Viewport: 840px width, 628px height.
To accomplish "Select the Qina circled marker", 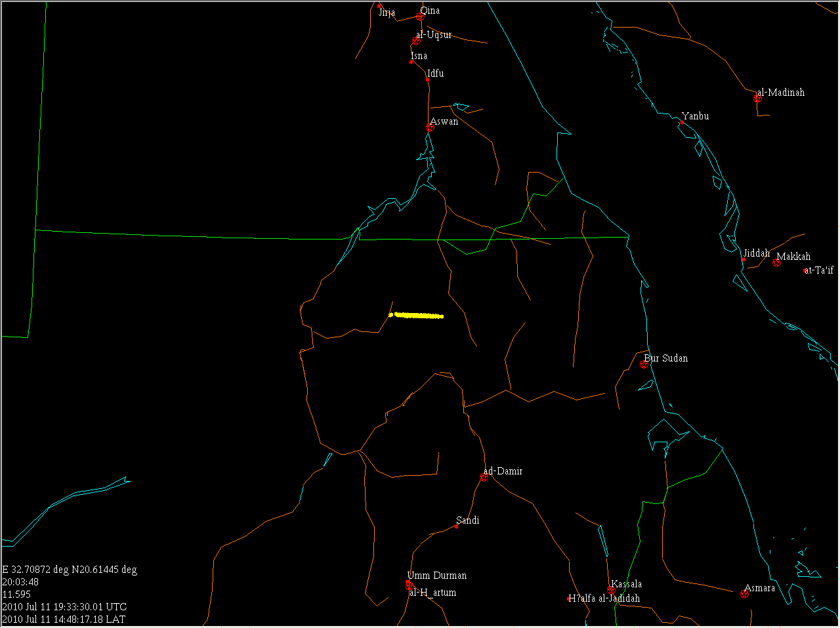I will 420,17.
